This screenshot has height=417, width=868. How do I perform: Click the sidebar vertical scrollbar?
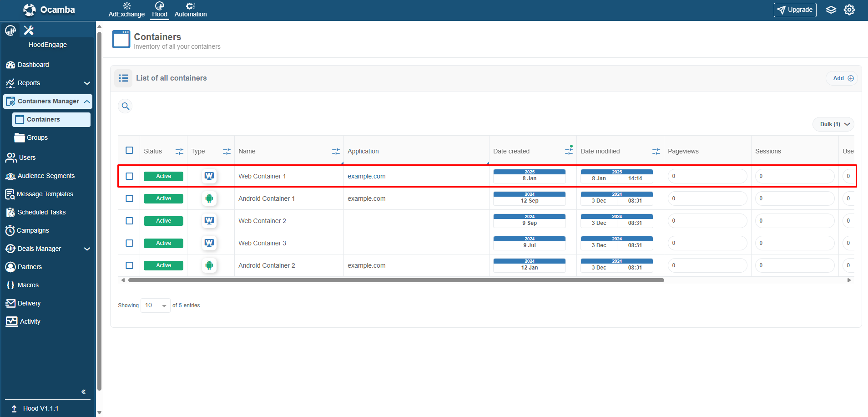[x=99, y=211]
